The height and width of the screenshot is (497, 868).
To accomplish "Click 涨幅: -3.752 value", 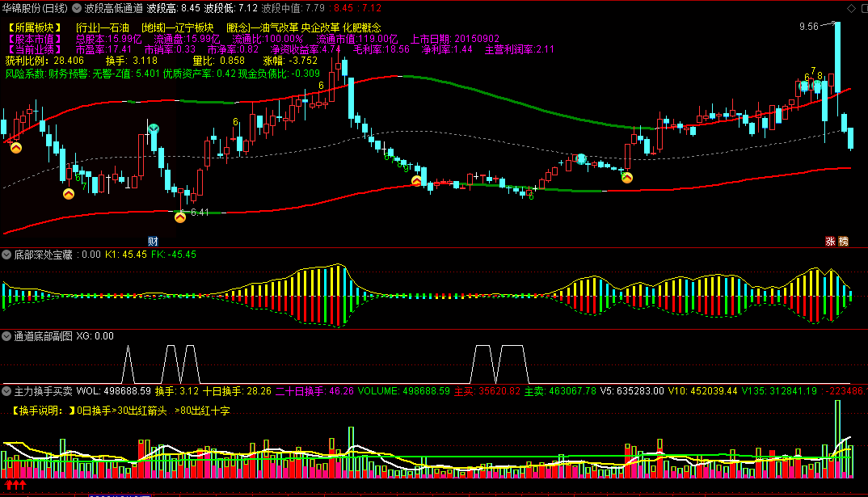I will (x=290, y=61).
